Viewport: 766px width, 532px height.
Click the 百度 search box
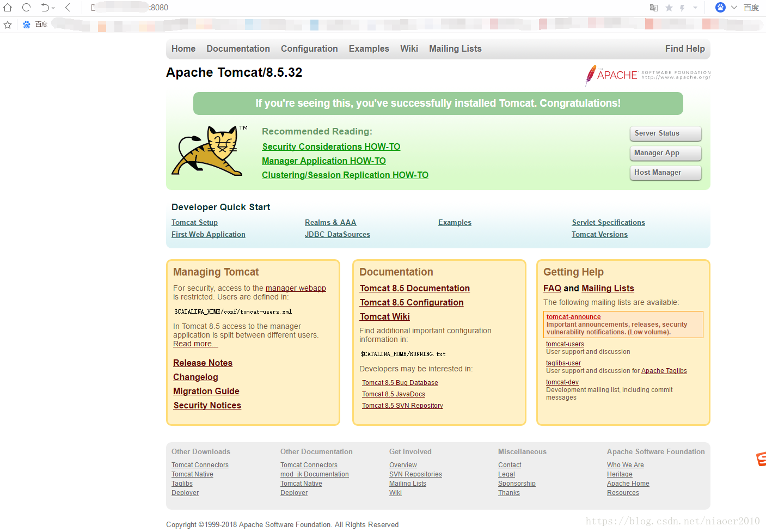[x=751, y=8]
